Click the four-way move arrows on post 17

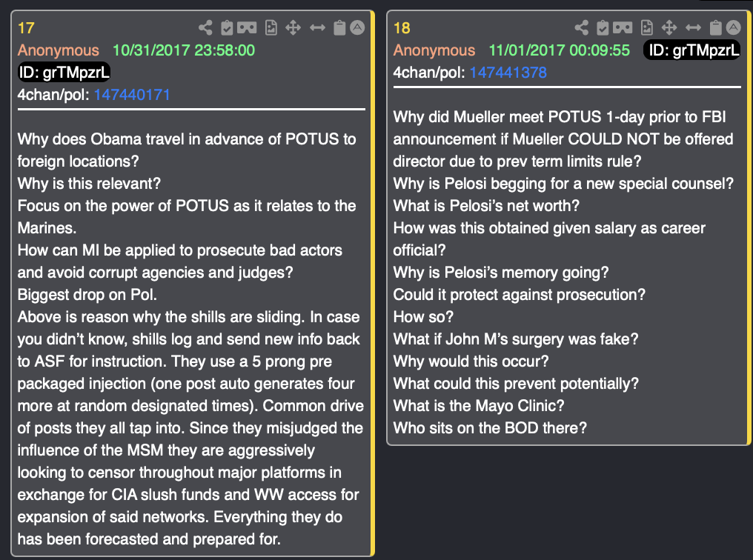(293, 28)
